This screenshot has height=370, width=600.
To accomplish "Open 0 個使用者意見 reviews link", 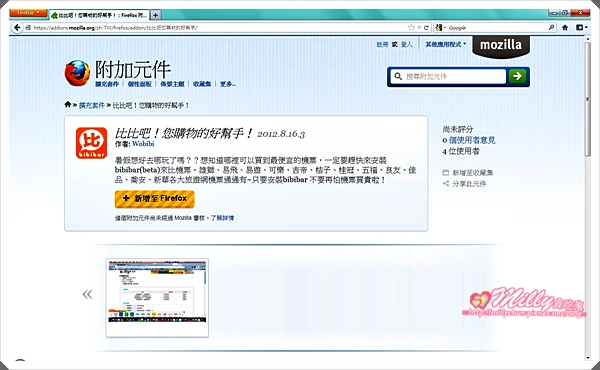I will coord(469,140).
